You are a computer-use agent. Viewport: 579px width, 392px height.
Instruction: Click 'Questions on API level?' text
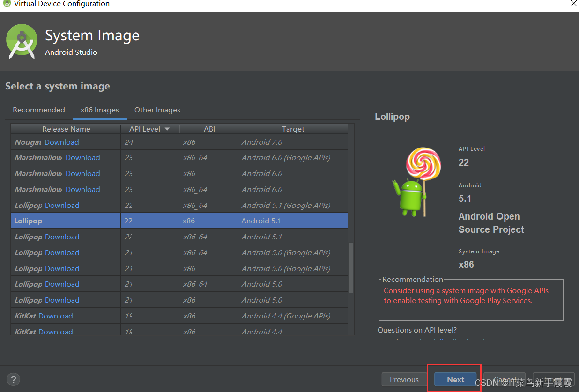tap(417, 330)
